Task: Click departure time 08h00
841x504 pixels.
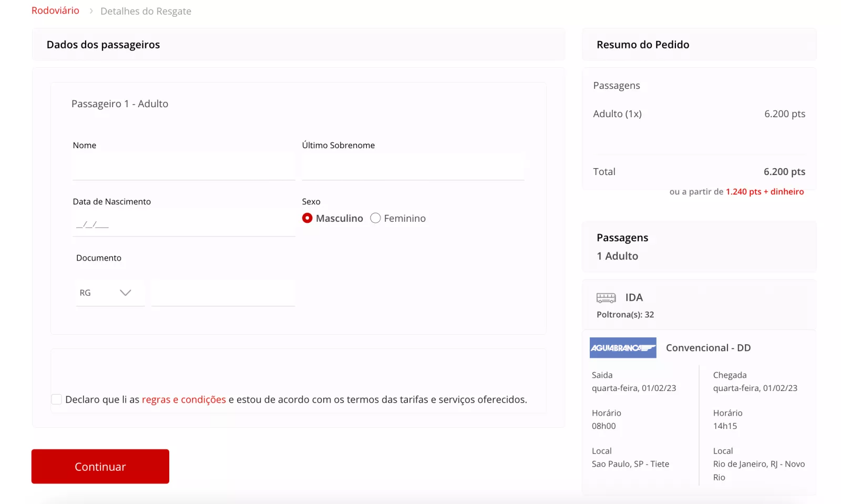Action: click(603, 426)
